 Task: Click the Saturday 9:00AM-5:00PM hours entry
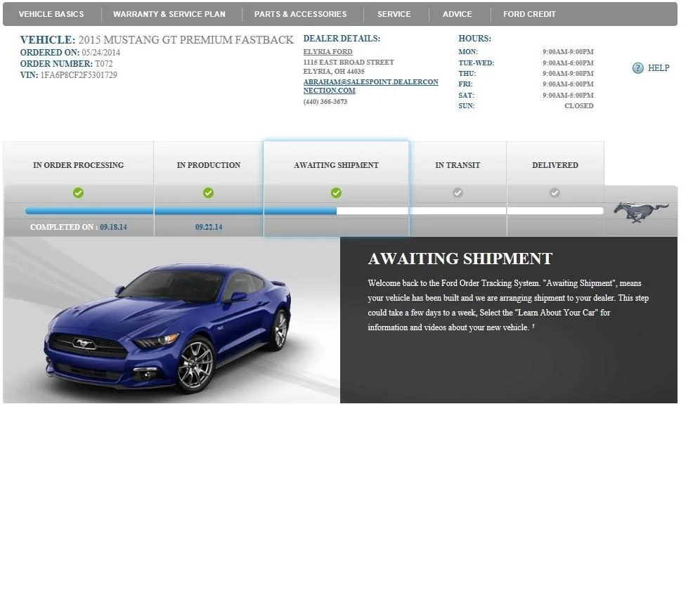coord(568,95)
